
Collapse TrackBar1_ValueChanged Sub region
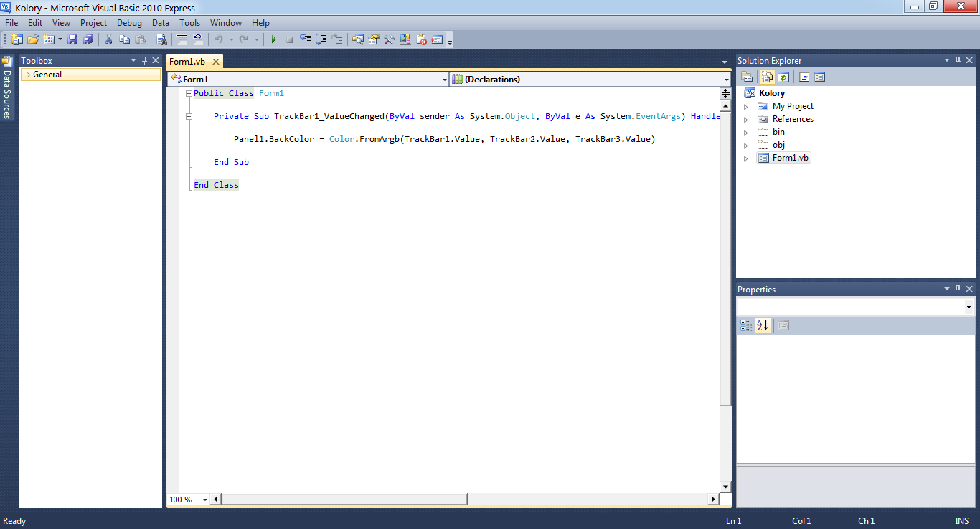(189, 116)
